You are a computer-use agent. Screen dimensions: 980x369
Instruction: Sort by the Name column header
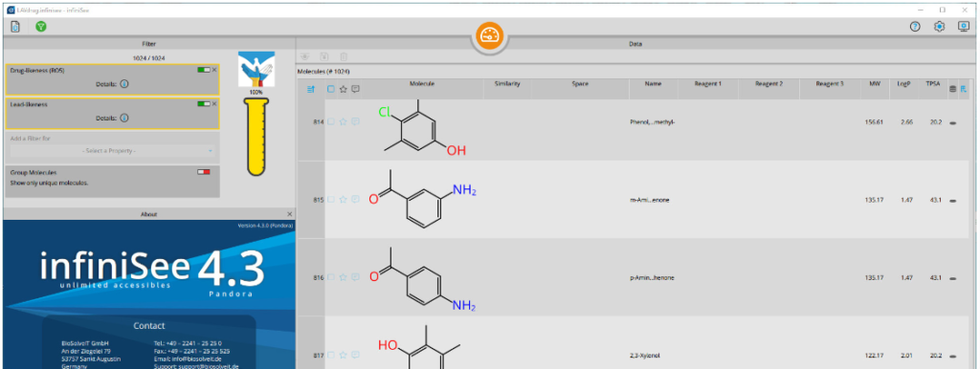(x=653, y=84)
